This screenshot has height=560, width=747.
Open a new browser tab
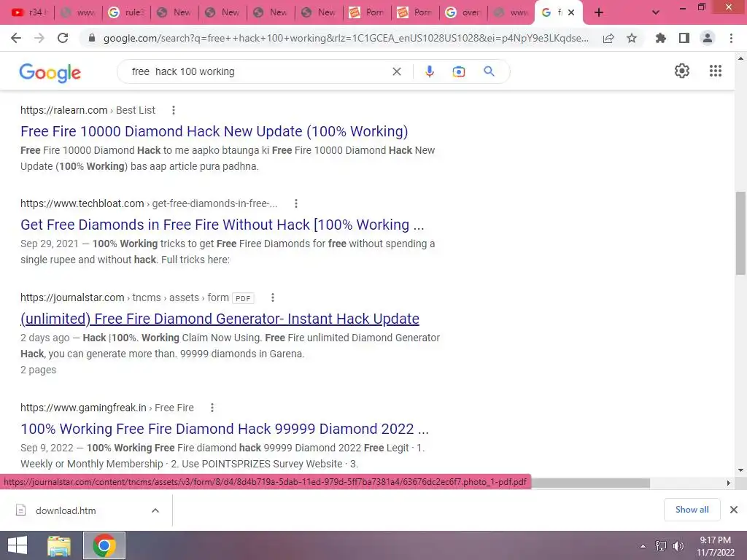[599, 12]
